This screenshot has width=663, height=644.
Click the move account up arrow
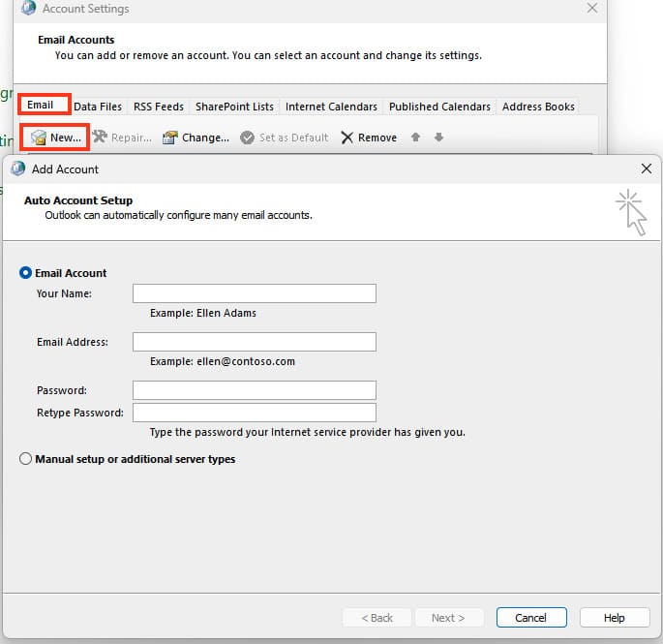(x=415, y=138)
